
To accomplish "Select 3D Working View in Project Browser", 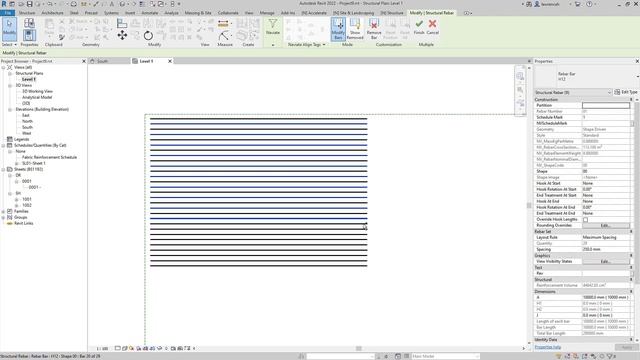I will pyautogui.click(x=37, y=91).
